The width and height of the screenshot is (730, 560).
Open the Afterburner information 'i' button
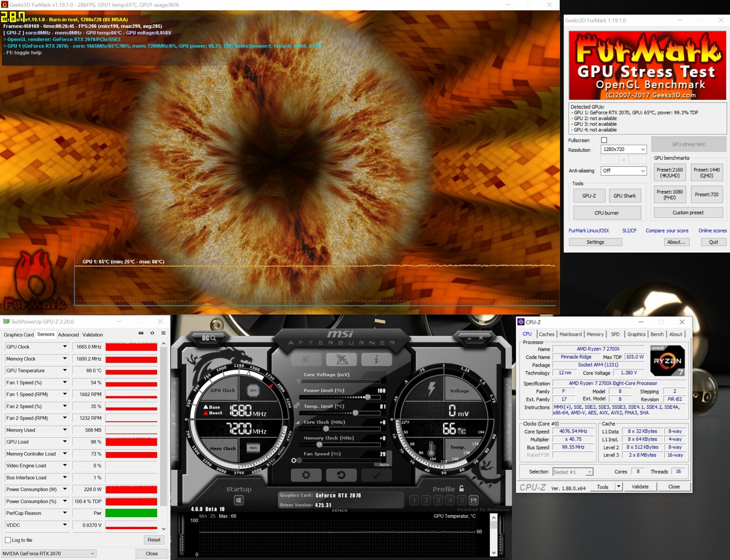pyautogui.click(x=376, y=359)
